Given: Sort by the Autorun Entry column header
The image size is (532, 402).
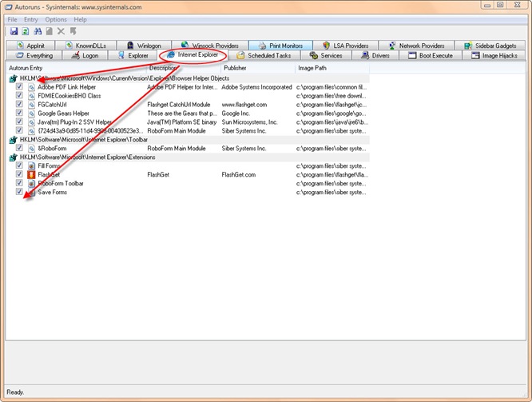Looking at the screenshot, I should click(77, 68).
